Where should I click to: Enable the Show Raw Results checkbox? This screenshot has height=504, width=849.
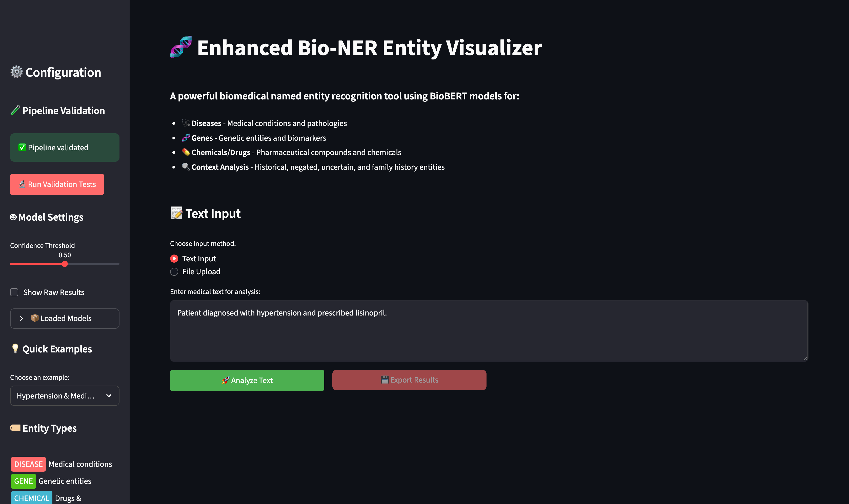(14, 292)
